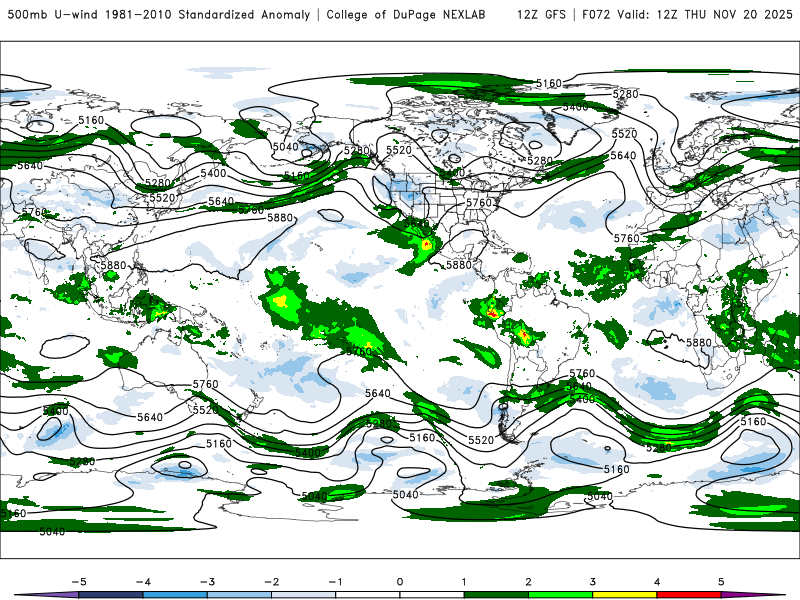Click the '5' colorbar label
The width and height of the screenshot is (800, 600).
click(x=721, y=582)
